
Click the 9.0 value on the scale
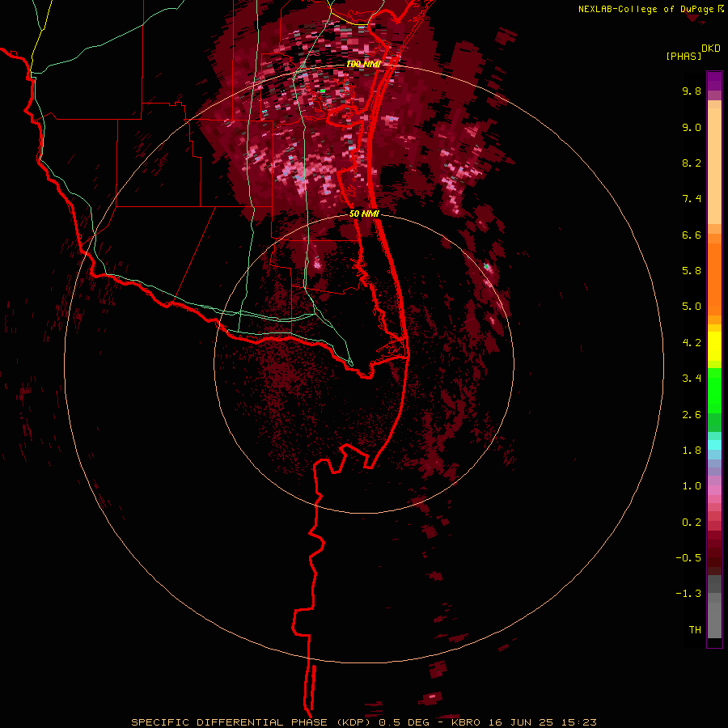click(x=692, y=127)
